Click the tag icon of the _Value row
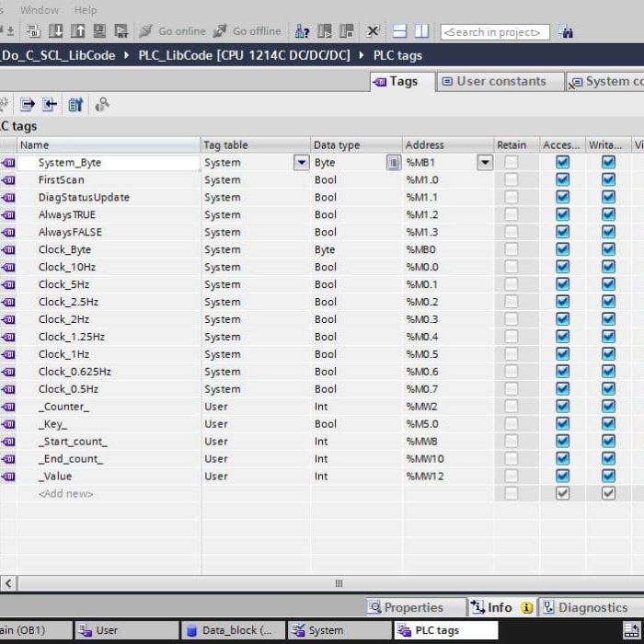644x644 pixels. (8, 477)
